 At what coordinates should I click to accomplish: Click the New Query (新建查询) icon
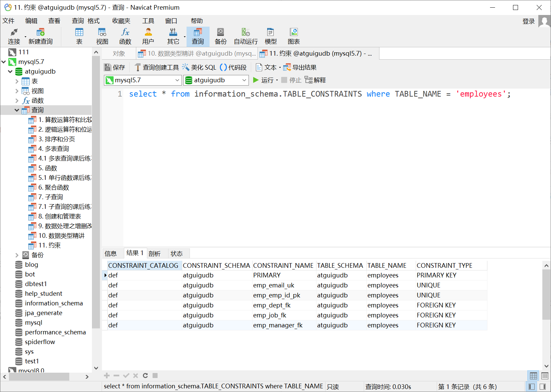point(41,36)
